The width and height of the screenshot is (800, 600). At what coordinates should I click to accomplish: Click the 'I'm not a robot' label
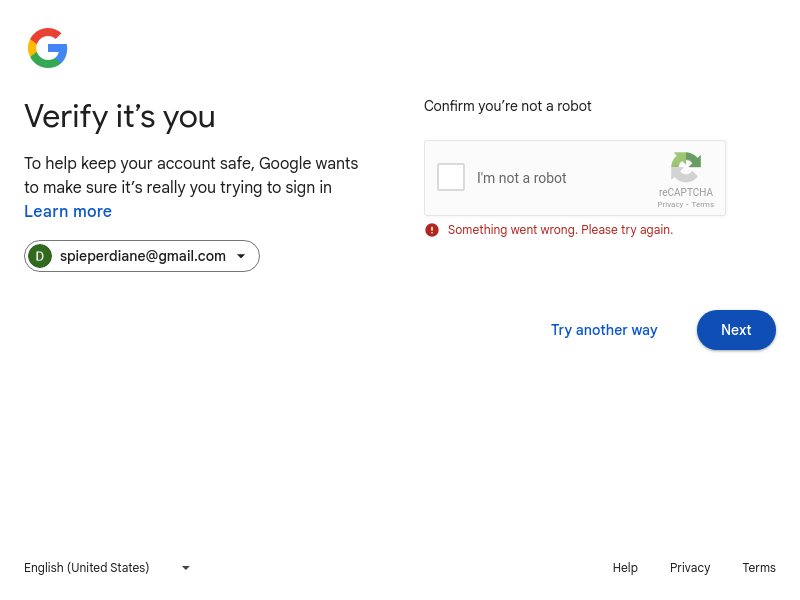coord(521,178)
